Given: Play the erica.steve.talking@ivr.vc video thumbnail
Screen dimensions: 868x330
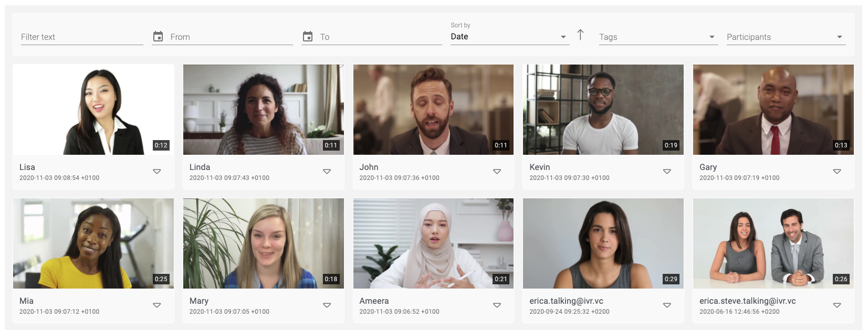Looking at the screenshot, I should [x=773, y=243].
